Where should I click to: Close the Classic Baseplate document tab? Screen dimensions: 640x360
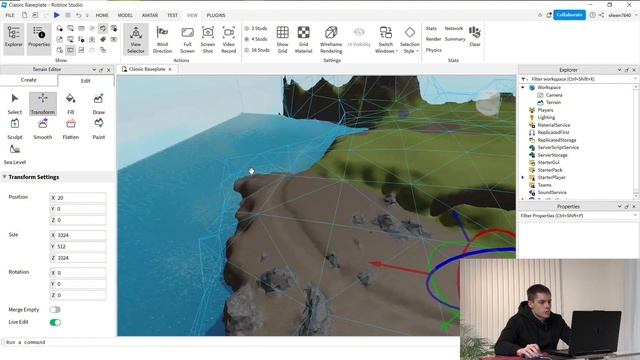tap(170, 69)
